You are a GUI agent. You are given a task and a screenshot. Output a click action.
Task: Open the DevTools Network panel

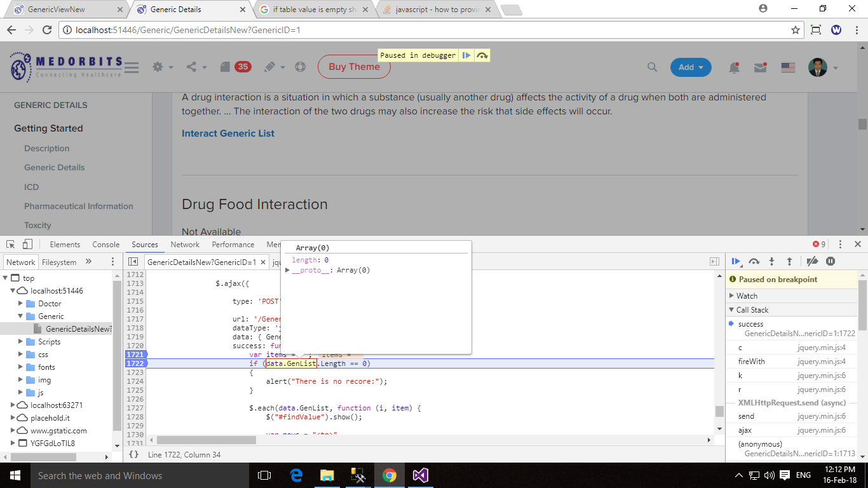[x=185, y=245]
